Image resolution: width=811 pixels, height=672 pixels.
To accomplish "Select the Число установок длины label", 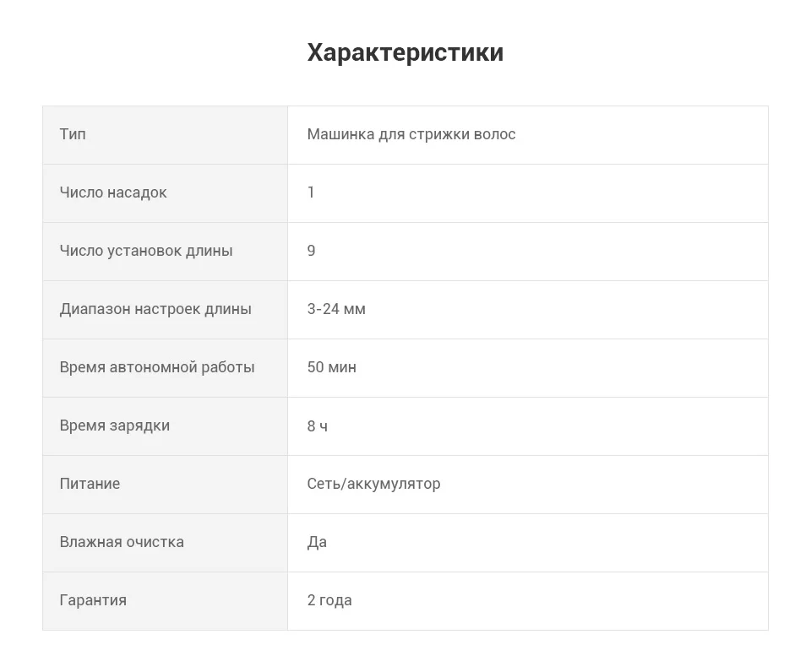I will pyautogui.click(x=146, y=251).
